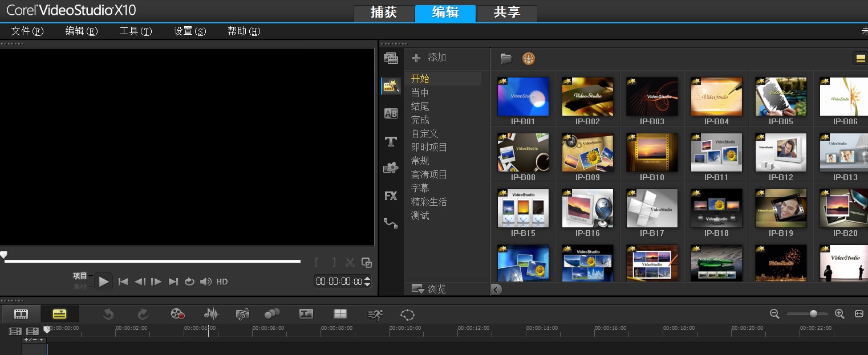The height and width of the screenshot is (355, 868).
Task: Jump to end of project
Action: point(173,281)
